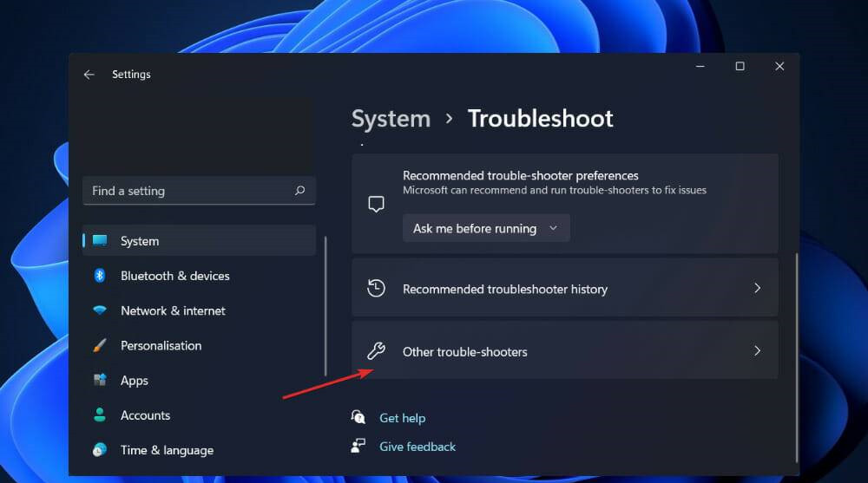Open Ask me before running dropdown
The height and width of the screenshot is (483, 868).
pyautogui.click(x=486, y=228)
